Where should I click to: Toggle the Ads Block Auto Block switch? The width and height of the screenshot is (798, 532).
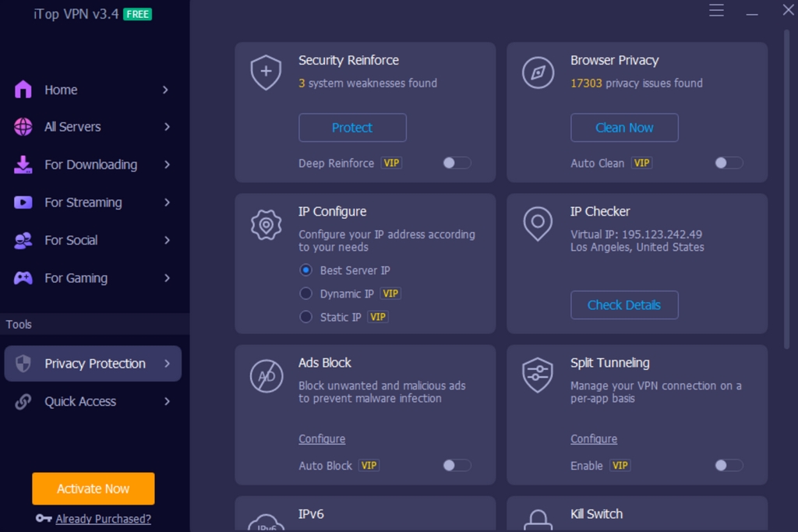[x=457, y=465]
